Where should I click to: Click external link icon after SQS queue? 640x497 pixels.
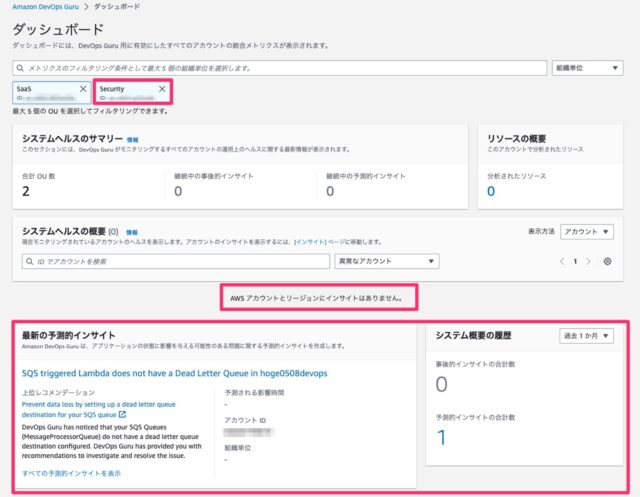pos(122,414)
